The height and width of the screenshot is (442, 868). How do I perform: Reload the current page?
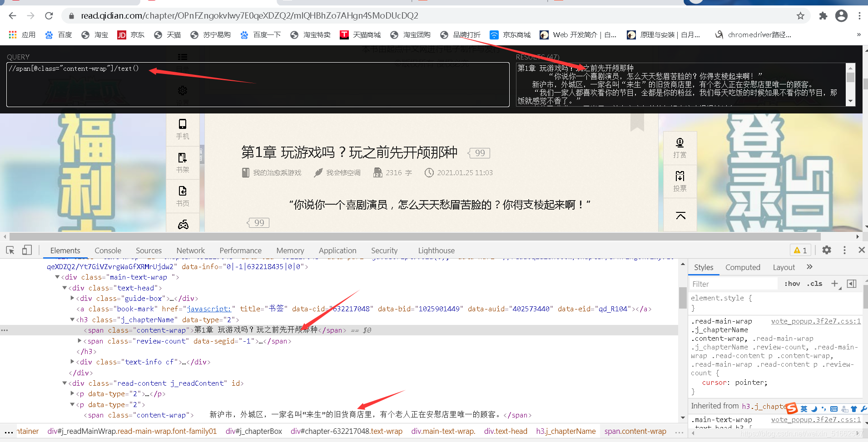49,16
